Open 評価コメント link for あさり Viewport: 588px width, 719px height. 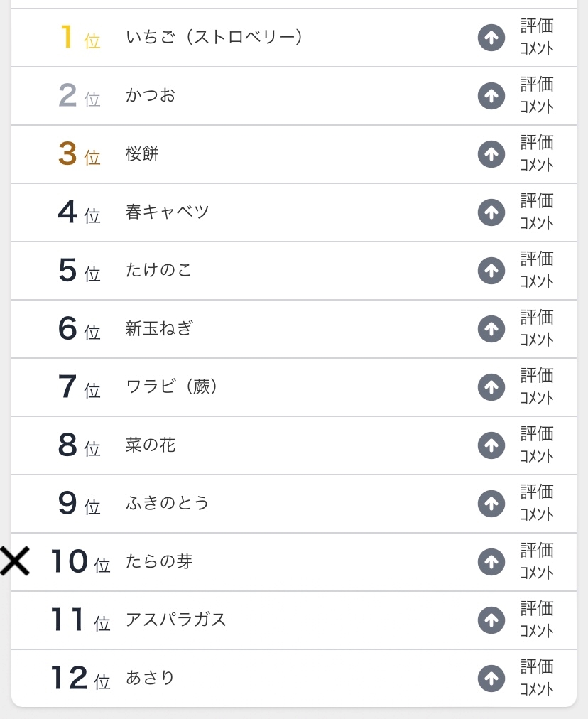tap(536, 679)
